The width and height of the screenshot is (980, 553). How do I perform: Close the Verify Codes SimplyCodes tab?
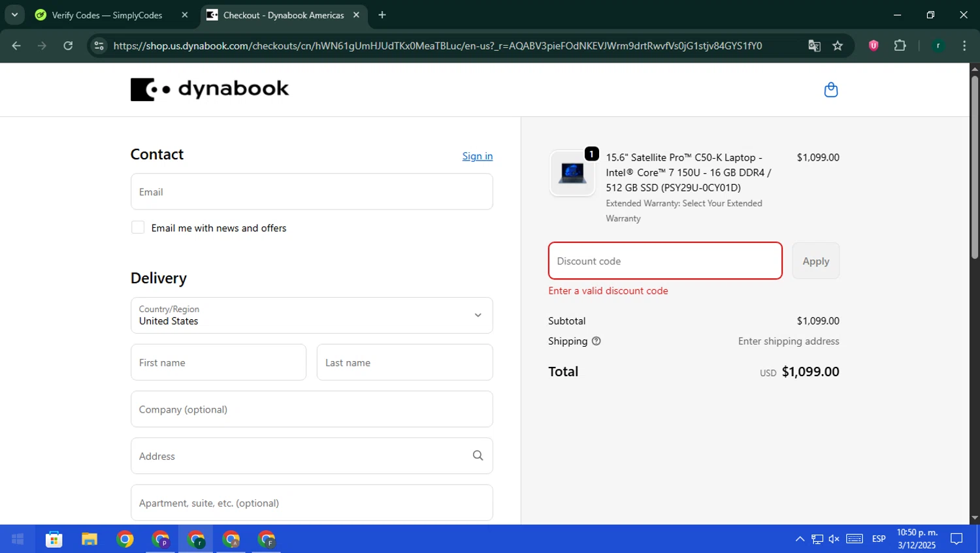point(185,15)
